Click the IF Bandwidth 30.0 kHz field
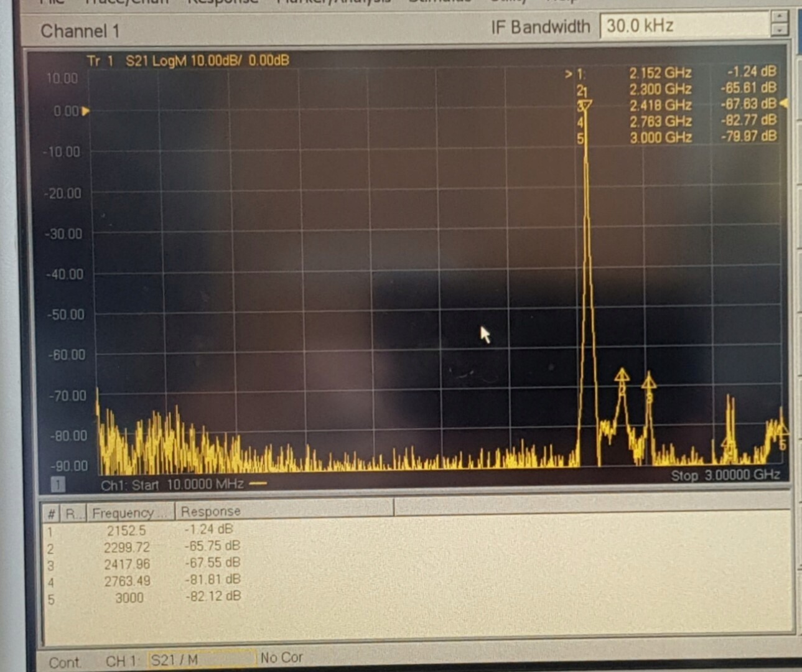 tap(684, 26)
